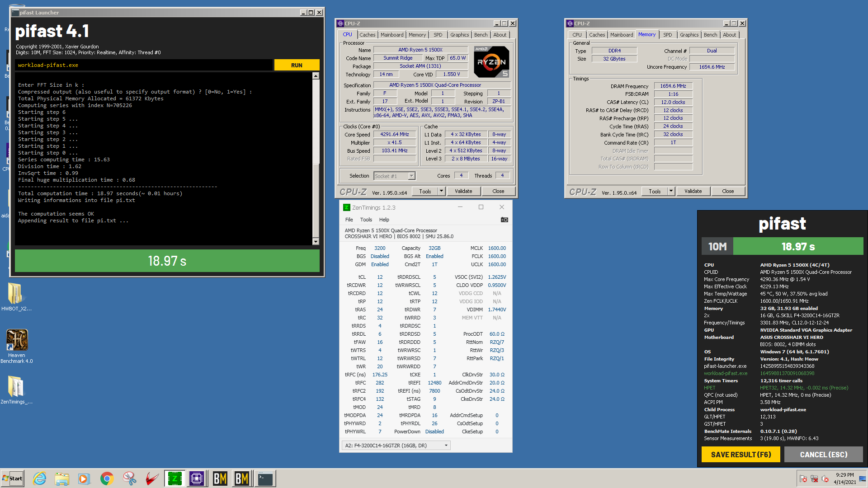The image size is (868, 488).
Task: Open the Help menu in ZenTimings
Action: pyautogui.click(x=384, y=220)
